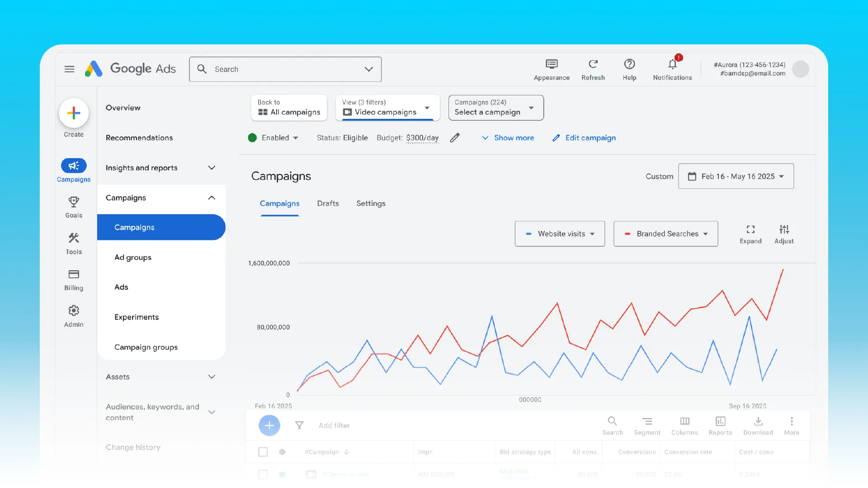Open Campaign groups in sidebar
Image resolution: width=868 pixels, height=488 pixels.
[146, 347]
